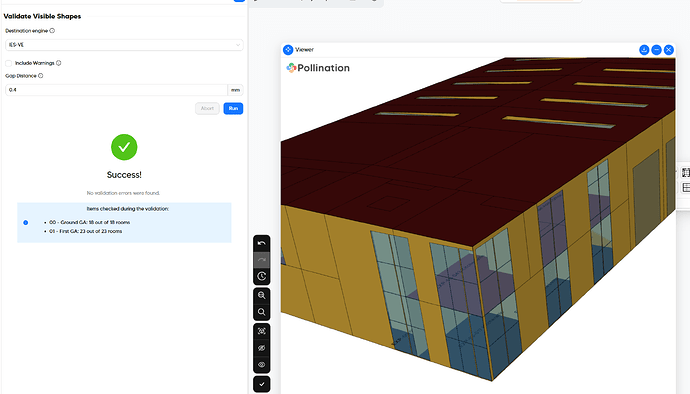This screenshot has height=394, width=690.
Task: Click info icon beside Destination engine
Action: (x=52, y=31)
